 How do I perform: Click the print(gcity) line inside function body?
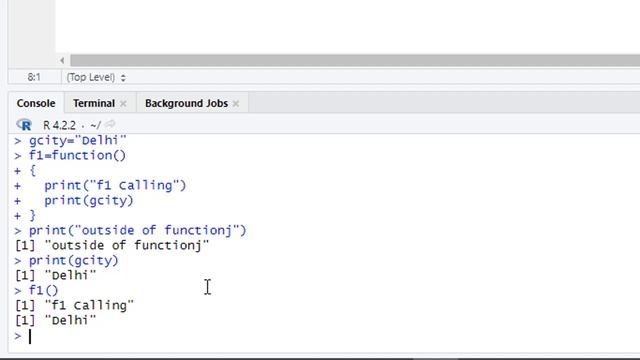pyautogui.click(x=89, y=201)
